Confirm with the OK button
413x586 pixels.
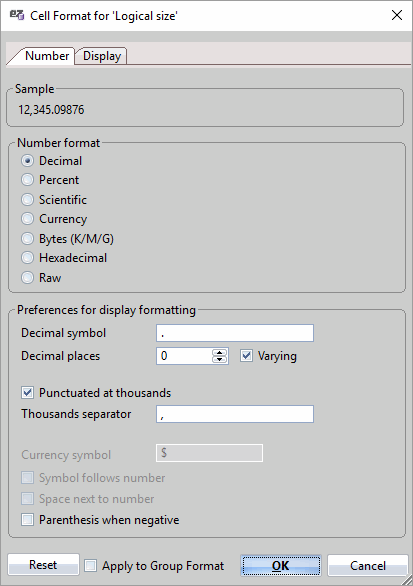tap(281, 565)
